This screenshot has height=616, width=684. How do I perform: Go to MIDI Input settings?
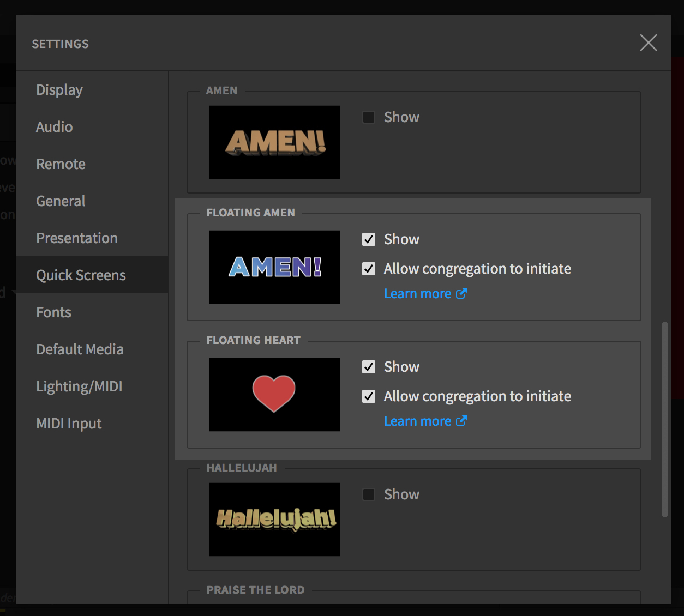pyautogui.click(x=92, y=424)
